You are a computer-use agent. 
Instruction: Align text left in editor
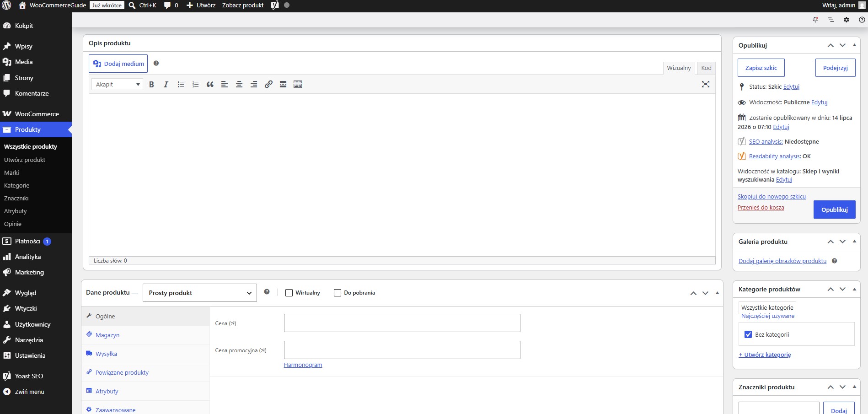225,84
